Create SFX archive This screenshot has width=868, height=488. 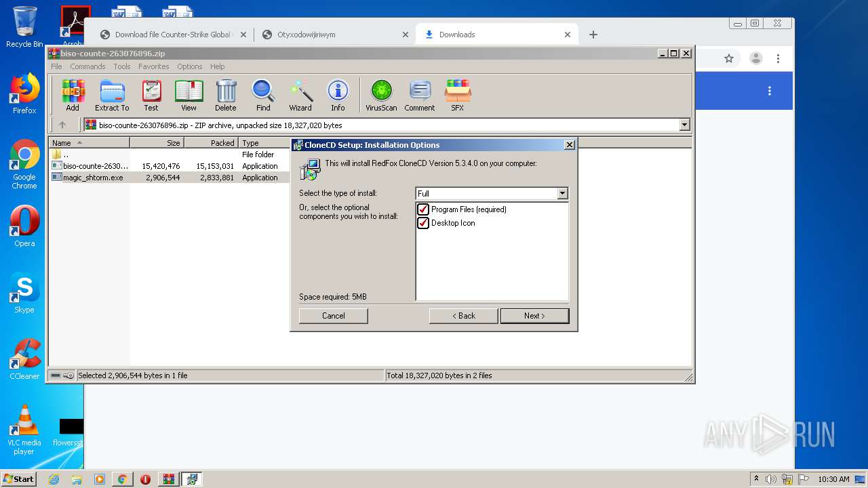tap(458, 96)
